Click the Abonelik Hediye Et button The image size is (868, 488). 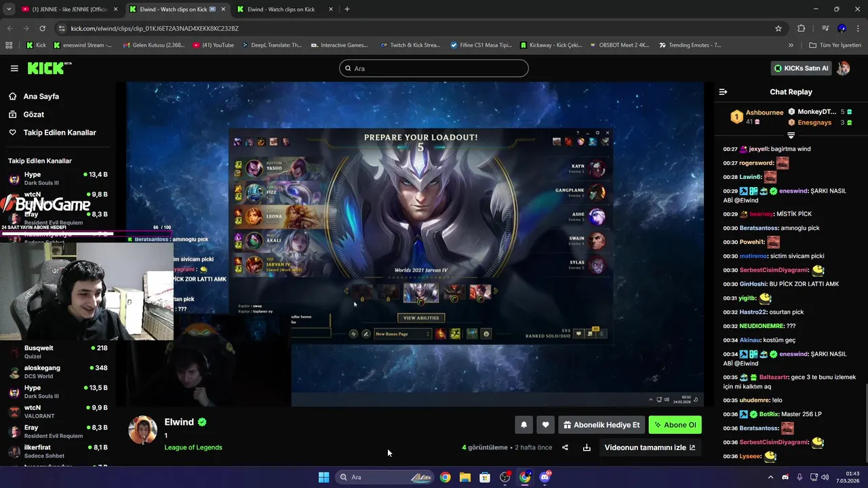pyautogui.click(x=601, y=425)
